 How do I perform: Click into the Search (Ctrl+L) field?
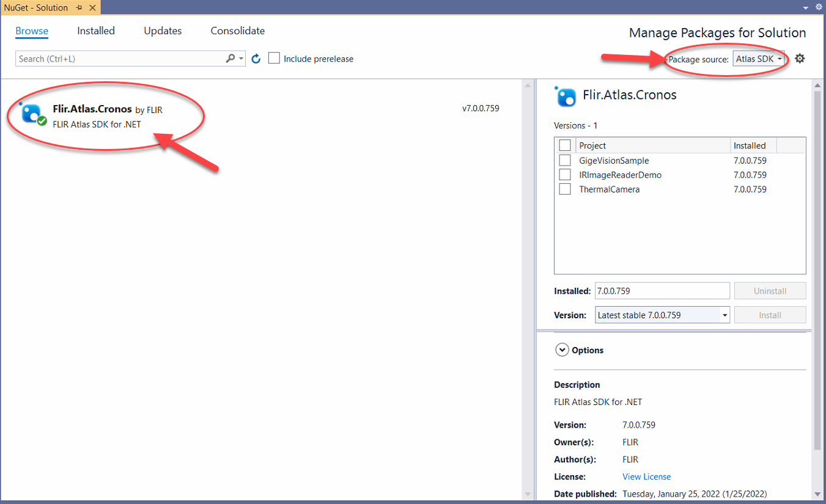click(119, 59)
